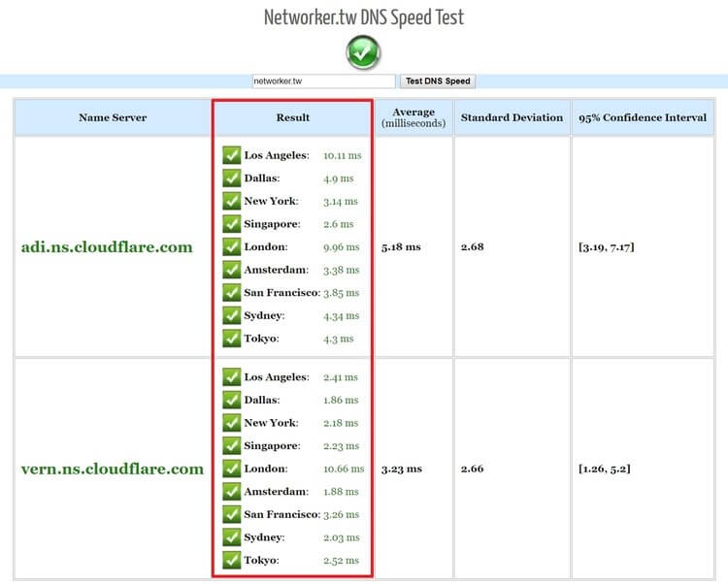The image size is (728, 584).
Task: Select the 3.38 ms Amsterdam value
Action: tap(342, 270)
